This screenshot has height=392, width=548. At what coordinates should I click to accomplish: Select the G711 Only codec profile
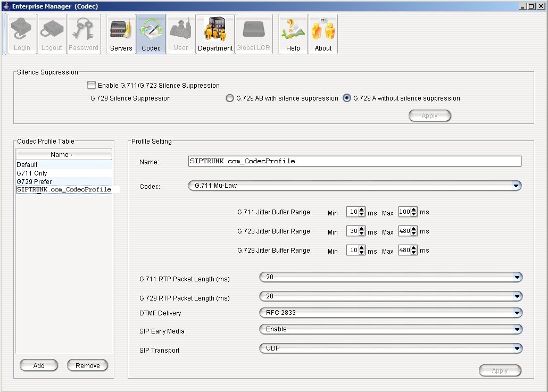[x=64, y=173]
